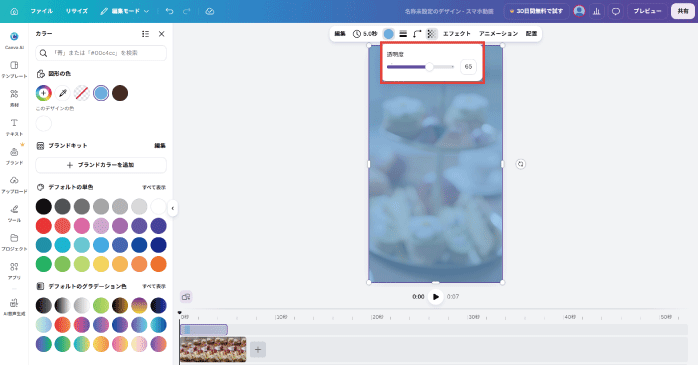Show all default solid colors
Viewport: 698px width, 365px height.
(x=154, y=187)
